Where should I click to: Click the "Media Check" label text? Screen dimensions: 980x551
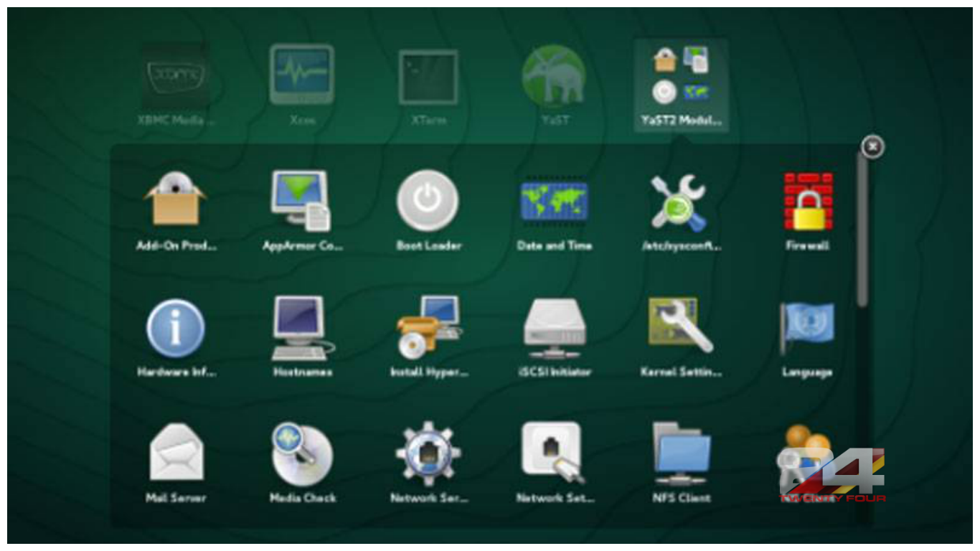point(302,497)
